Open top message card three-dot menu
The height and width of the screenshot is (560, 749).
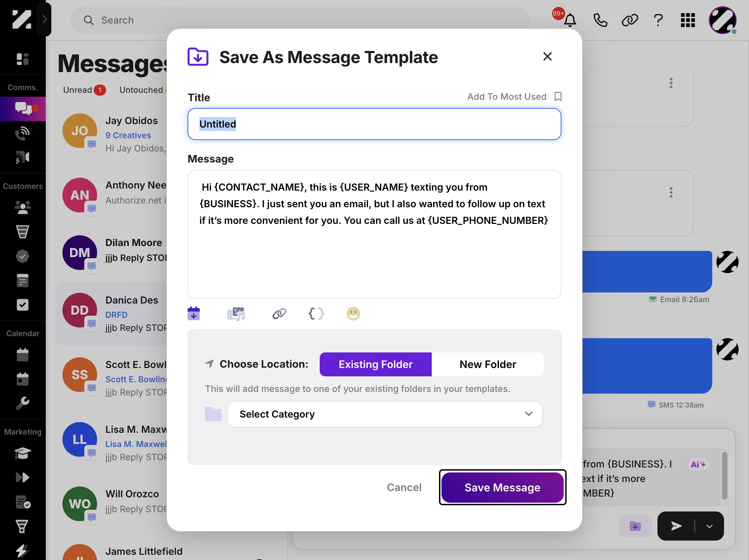[671, 83]
